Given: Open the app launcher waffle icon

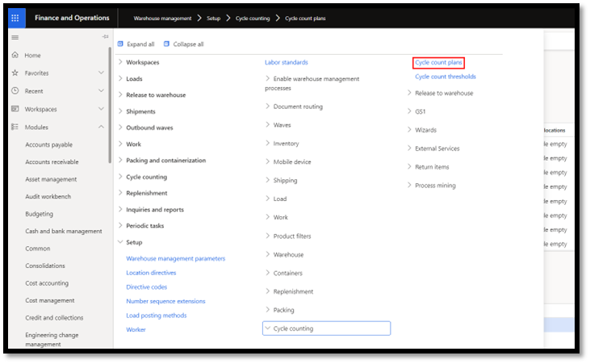Looking at the screenshot, I should (x=17, y=17).
